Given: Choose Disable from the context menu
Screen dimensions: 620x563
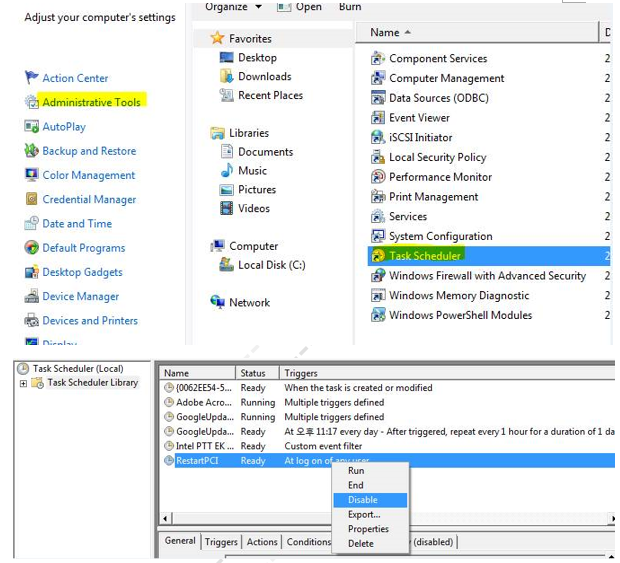Looking at the screenshot, I should (x=362, y=500).
